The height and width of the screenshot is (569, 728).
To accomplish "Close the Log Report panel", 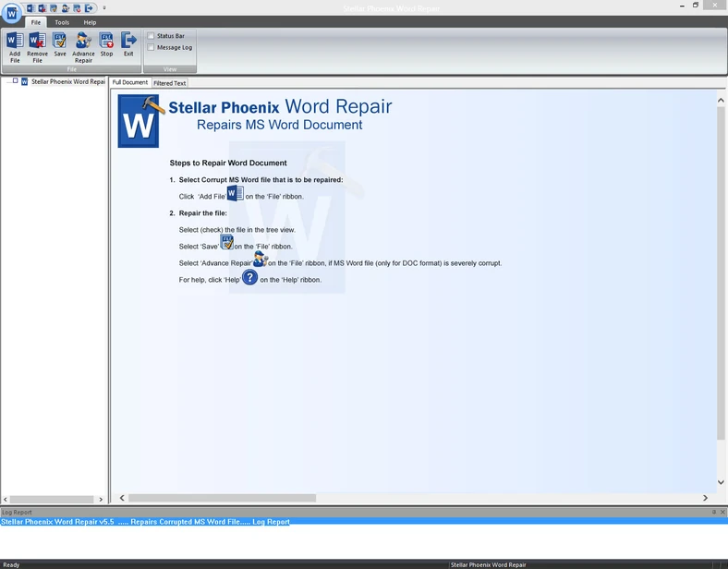I will pos(722,512).
